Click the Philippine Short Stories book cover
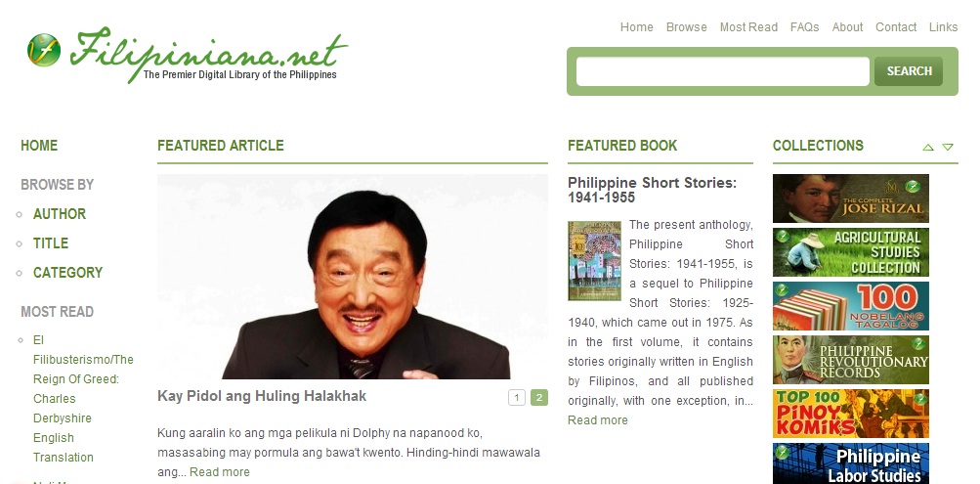This screenshot has height=484, width=980. pos(594,261)
